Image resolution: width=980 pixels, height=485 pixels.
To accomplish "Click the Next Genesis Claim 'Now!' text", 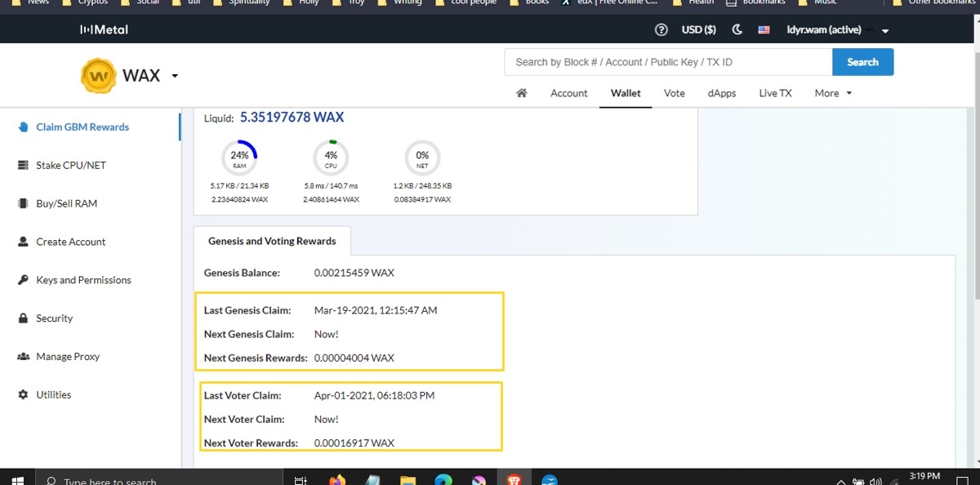I will coord(327,334).
